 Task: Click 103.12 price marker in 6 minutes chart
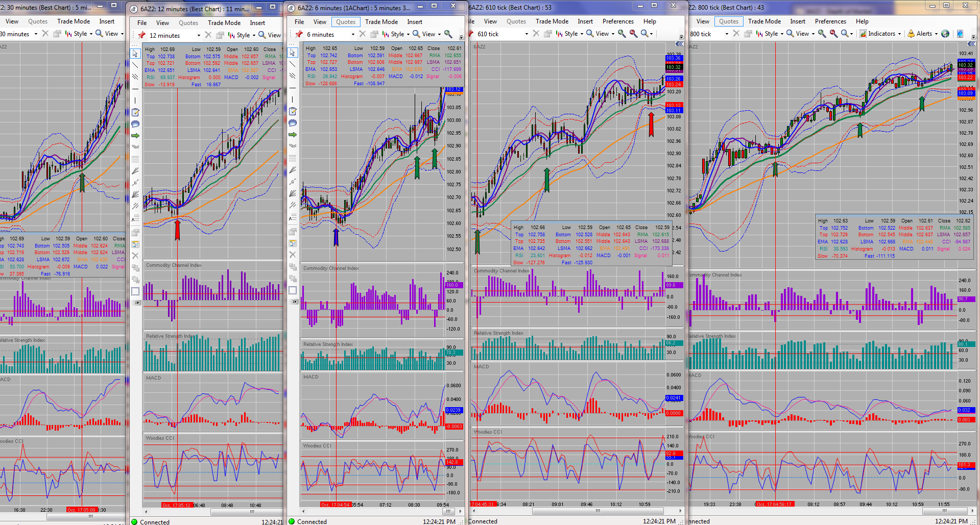click(x=454, y=89)
